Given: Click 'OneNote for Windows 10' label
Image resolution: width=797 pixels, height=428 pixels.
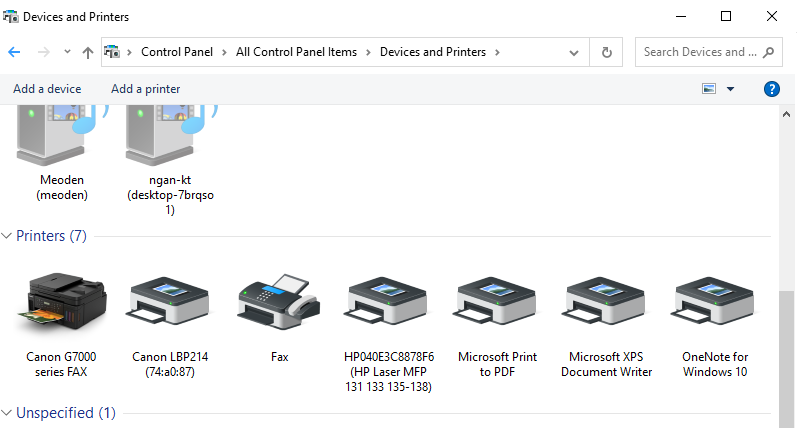Looking at the screenshot, I should (715, 364).
